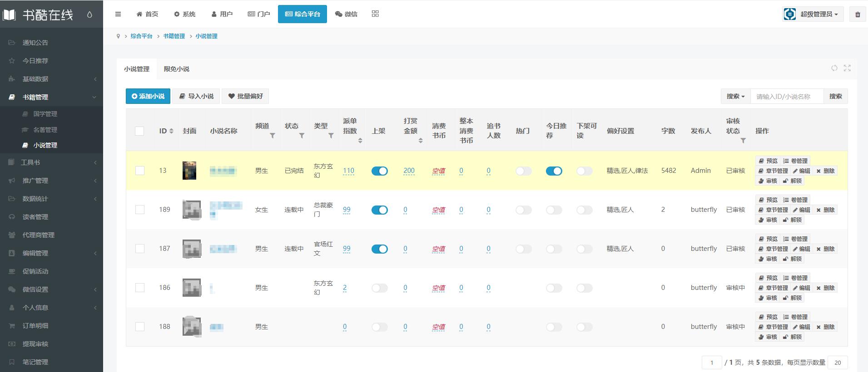The image size is (868, 372).
Task: Click the trash icon in top-right corner
Action: (858, 15)
